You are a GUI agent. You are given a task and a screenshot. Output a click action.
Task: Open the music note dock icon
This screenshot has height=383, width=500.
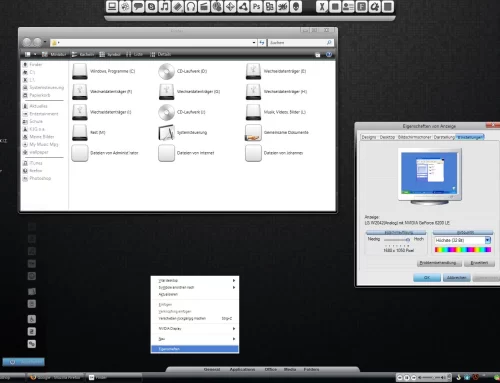coord(164,7)
